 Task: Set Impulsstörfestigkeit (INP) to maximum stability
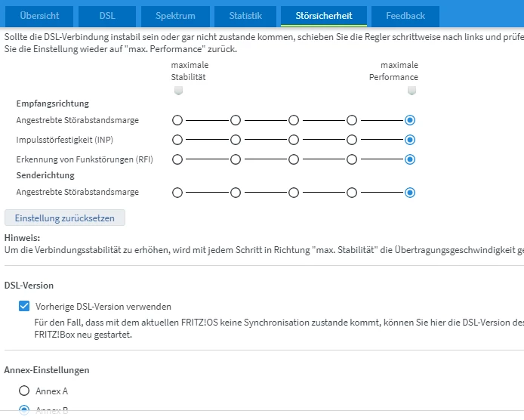(x=177, y=140)
